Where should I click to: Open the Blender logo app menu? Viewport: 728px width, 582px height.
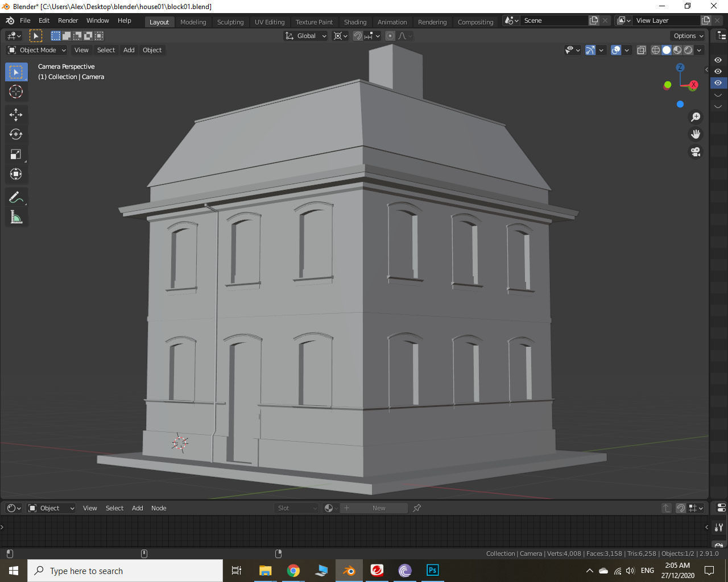pyautogui.click(x=10, y=20)
